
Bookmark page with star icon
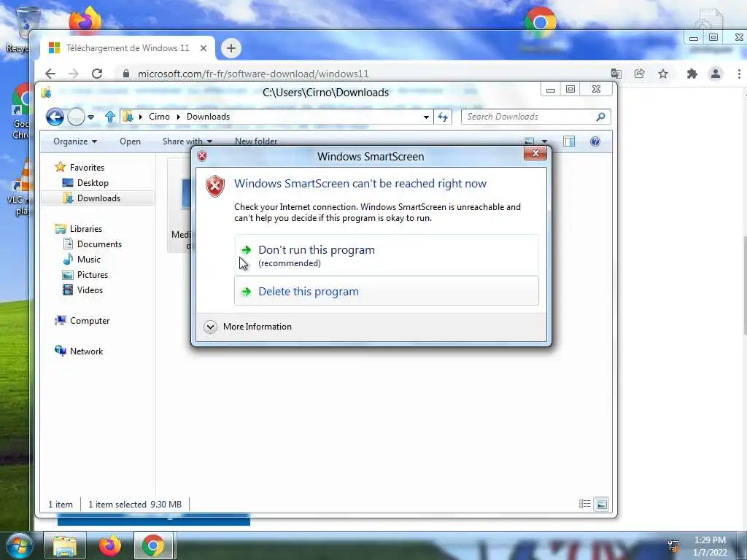pos(663,74)
